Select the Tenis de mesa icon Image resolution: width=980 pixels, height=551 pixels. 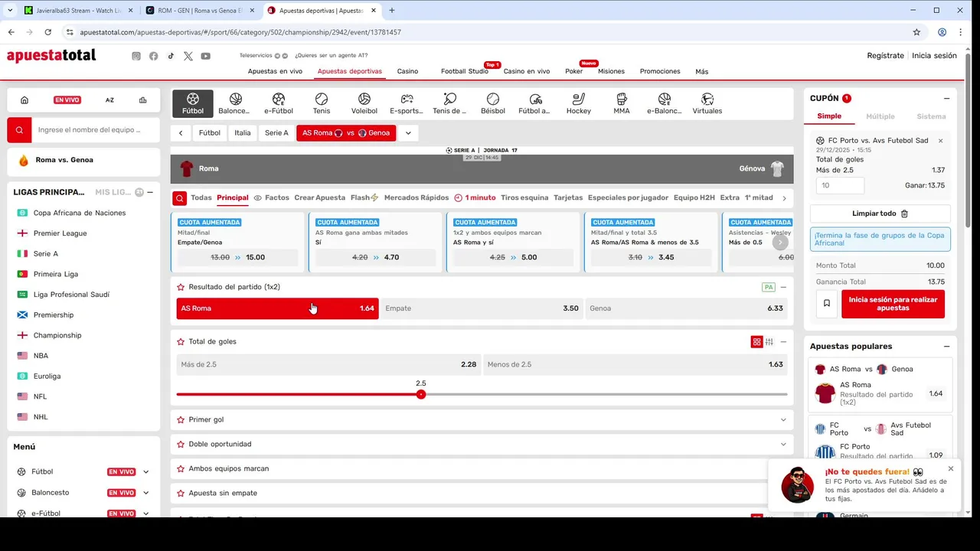click(x=449, y=104)
